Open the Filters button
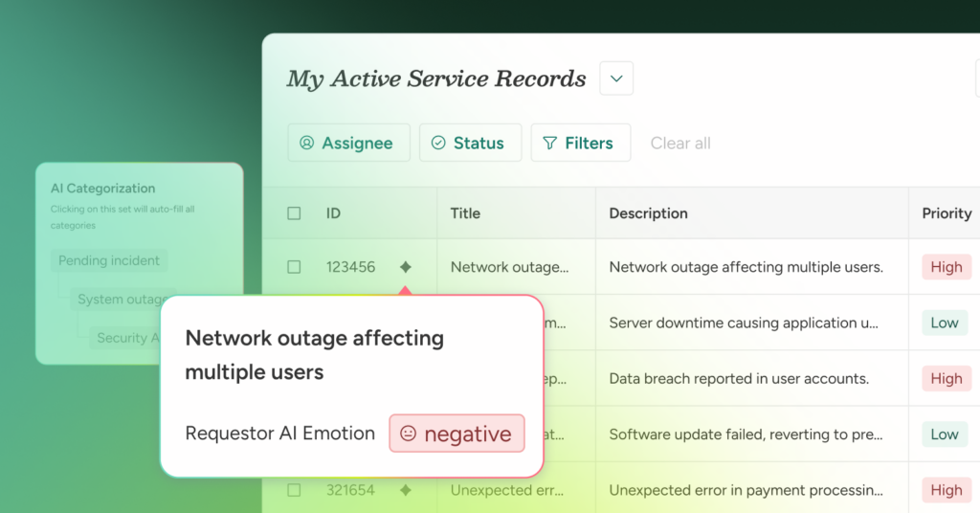The height and width of the screenshot is (513, 980). [580, 143]
